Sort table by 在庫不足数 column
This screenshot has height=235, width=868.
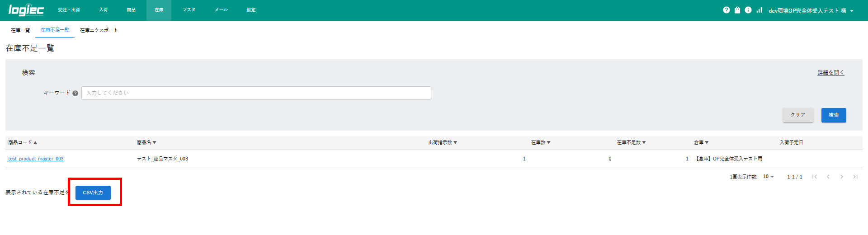click(631, 142)
